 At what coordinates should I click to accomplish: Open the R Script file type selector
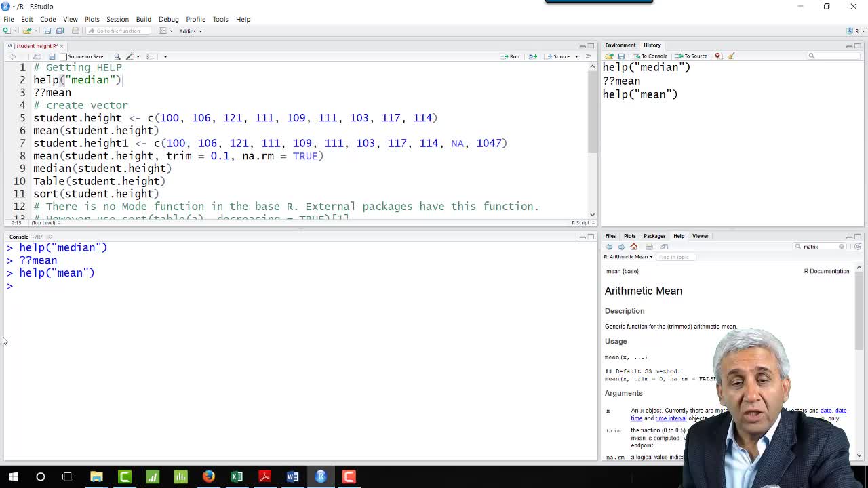pyautogui.click(x=582, y=222)
